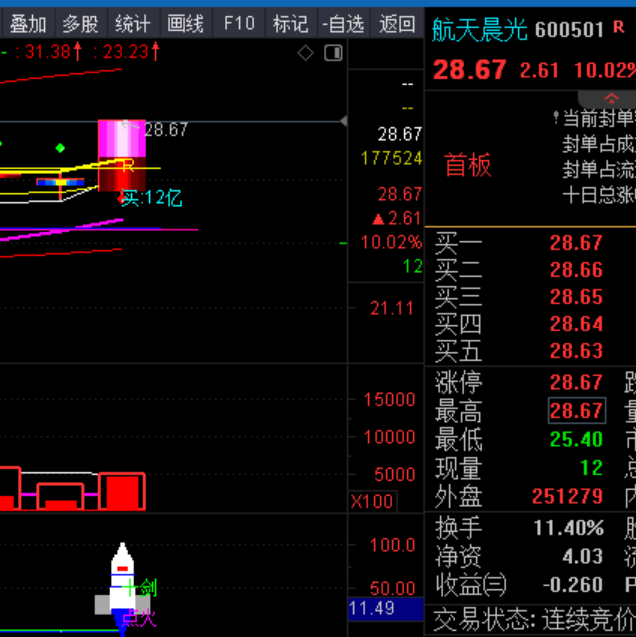Collapse the red chevron expander tab
The height and width of the screenshot is (637, 636).
611,98
